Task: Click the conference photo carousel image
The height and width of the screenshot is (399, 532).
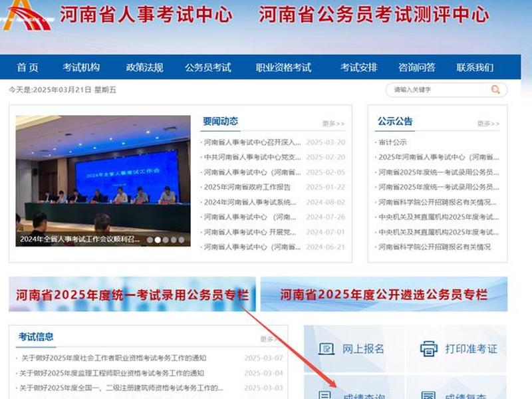Action: (103, 180)
